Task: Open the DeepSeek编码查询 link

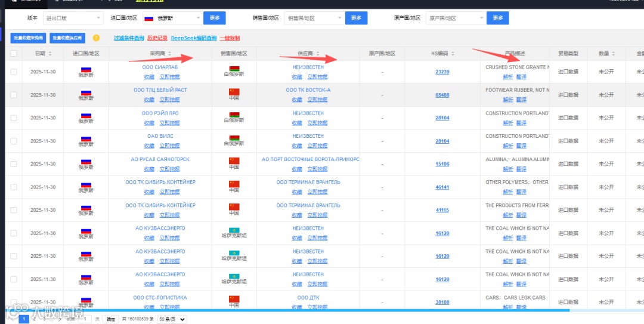Action: point(193,38)
